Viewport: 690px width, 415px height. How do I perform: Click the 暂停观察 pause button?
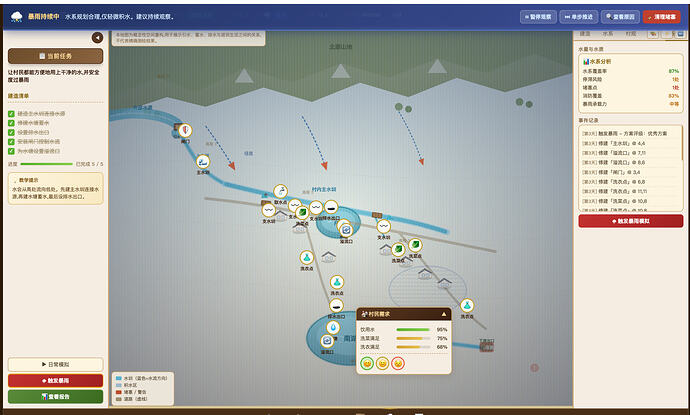tap(538, 17)
